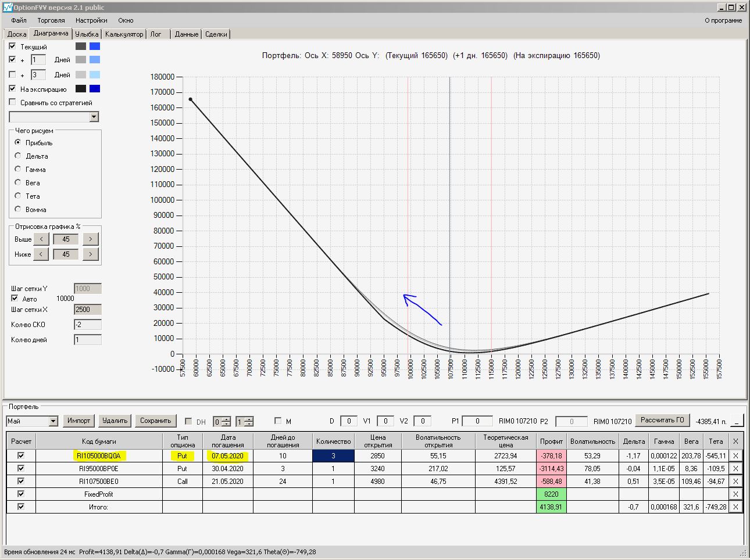Switch to the Доска tab
The image size is (750, 560).
[17, 34]
